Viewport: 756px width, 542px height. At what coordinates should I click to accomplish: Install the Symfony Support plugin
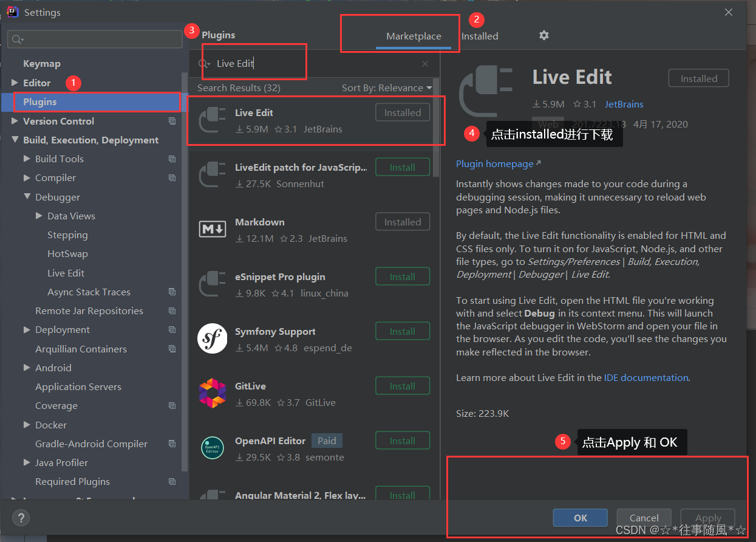(x=402, y=331)
